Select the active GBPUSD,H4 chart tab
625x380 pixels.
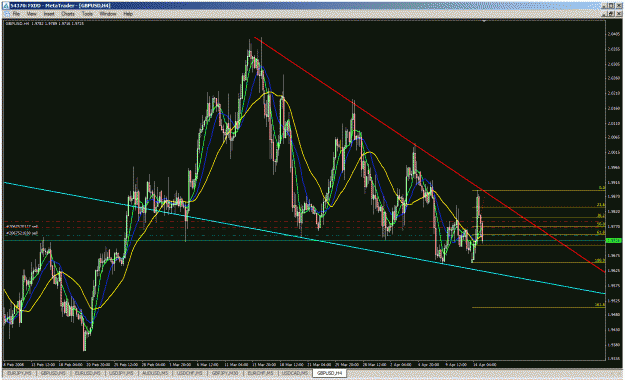point(330,373)
